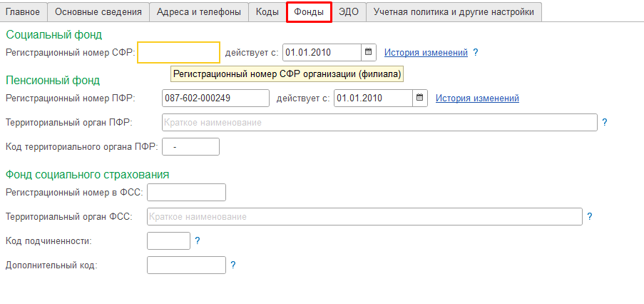Viewport: 644px width, 304px height.
Task: Open the Главное tab
Action: pyautogui.click(x=24, y=12)
